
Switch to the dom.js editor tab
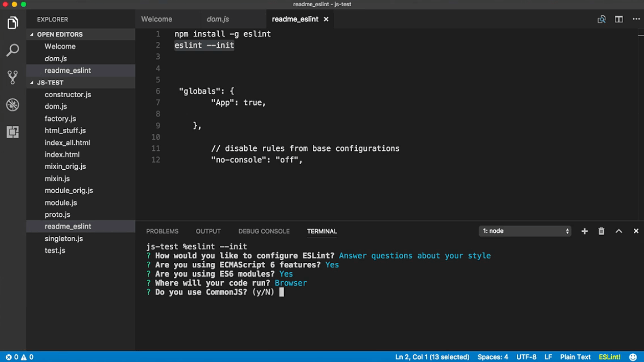[218, 19]
